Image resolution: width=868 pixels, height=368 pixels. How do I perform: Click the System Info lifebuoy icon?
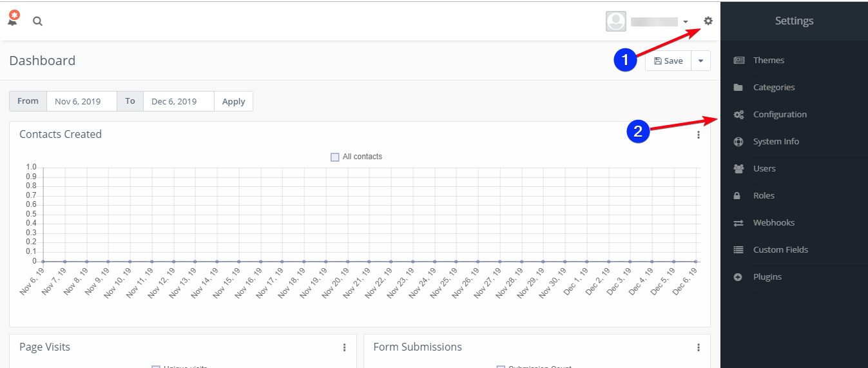(738, 141)
